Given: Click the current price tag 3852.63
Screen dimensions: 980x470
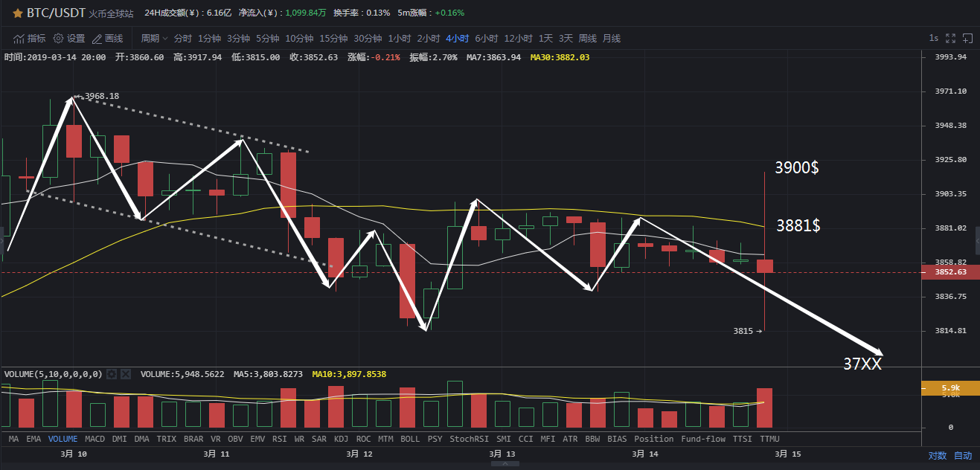Looking at the screenshot, I should (951, 272).
